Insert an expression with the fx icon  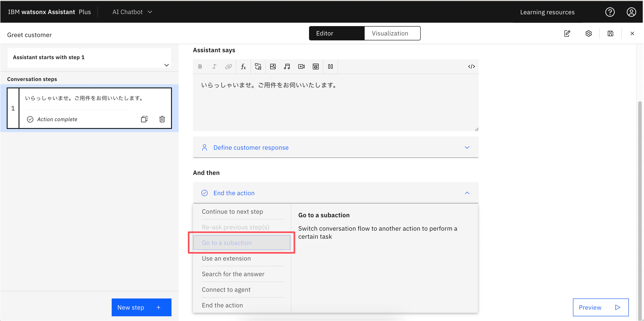click(243, 66)
